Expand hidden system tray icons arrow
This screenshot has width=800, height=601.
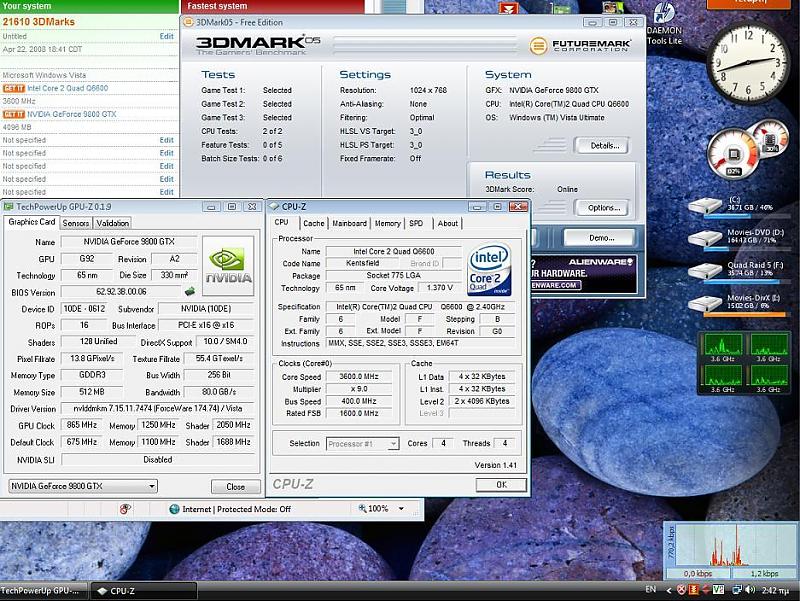(669, 590)
